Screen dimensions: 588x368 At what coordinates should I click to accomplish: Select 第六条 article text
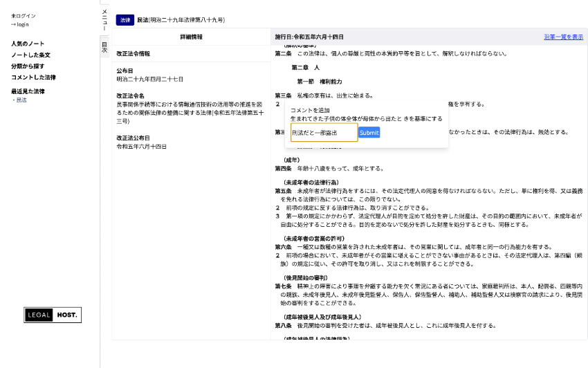(x=414, y=247)
